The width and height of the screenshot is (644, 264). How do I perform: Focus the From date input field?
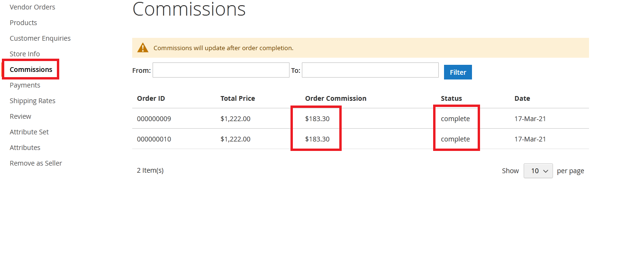[x=221, y=70]
